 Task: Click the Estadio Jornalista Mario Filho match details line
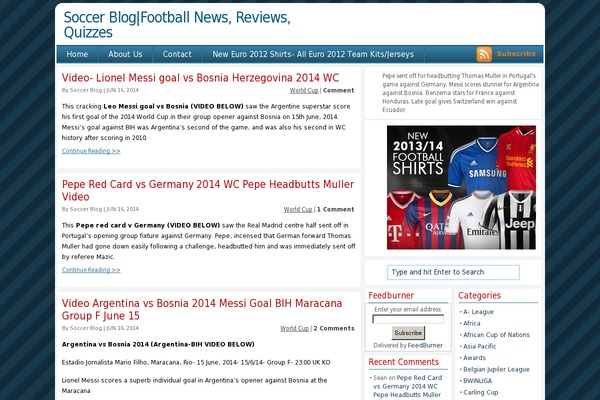coord(196,362)
